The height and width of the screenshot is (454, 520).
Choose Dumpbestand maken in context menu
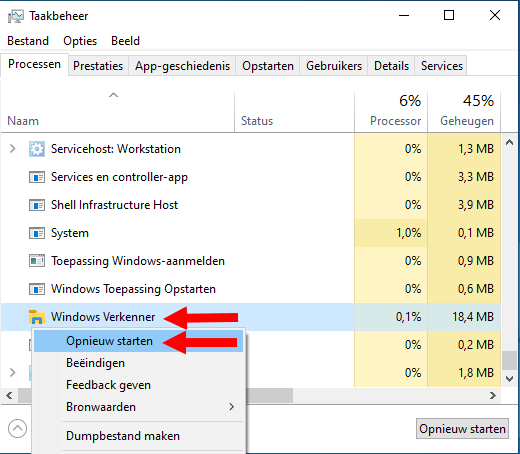138,436
